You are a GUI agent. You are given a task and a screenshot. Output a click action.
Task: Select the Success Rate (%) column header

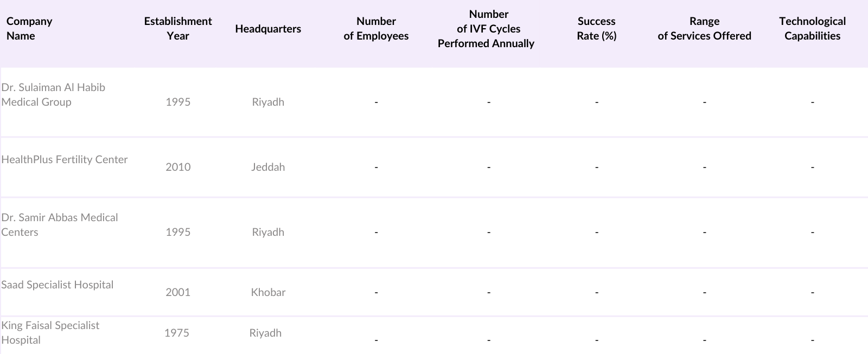click(596, 29)
